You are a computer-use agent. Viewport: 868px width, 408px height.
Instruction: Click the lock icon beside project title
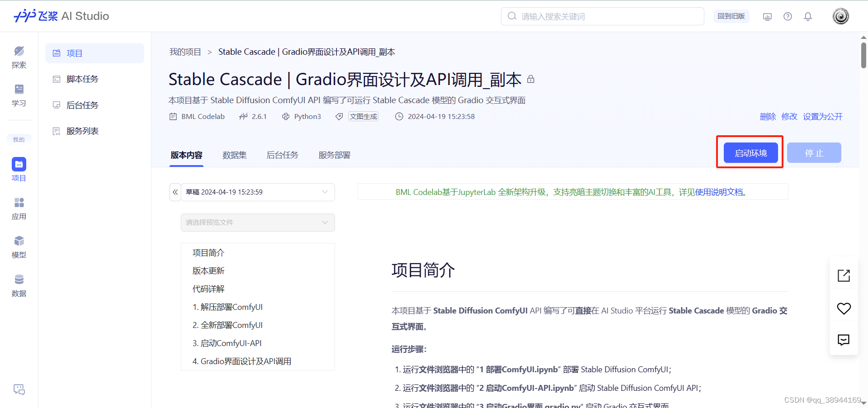tap(531, 79)
